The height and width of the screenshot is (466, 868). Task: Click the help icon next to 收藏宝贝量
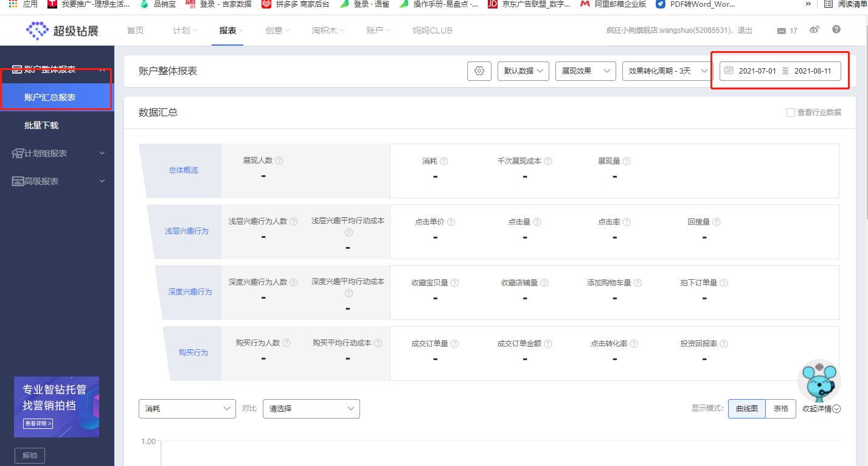coord(454,283)
